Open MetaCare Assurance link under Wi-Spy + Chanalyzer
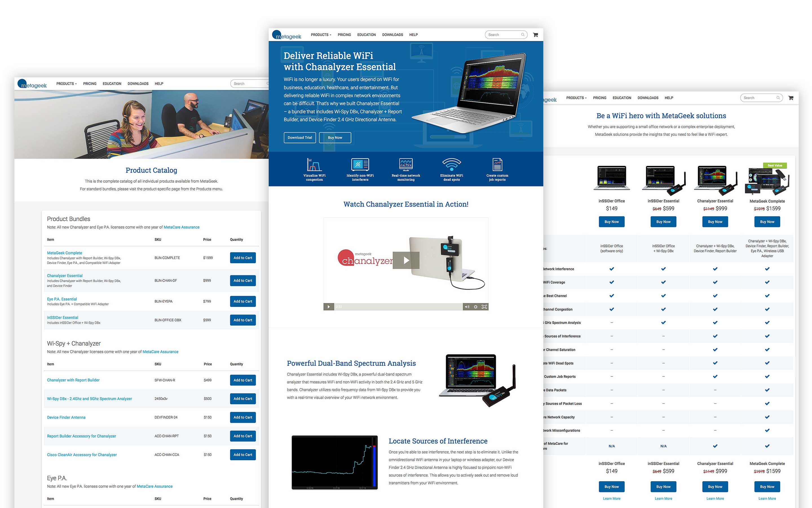Screen dimensions: 812x508 coord(160,352)
